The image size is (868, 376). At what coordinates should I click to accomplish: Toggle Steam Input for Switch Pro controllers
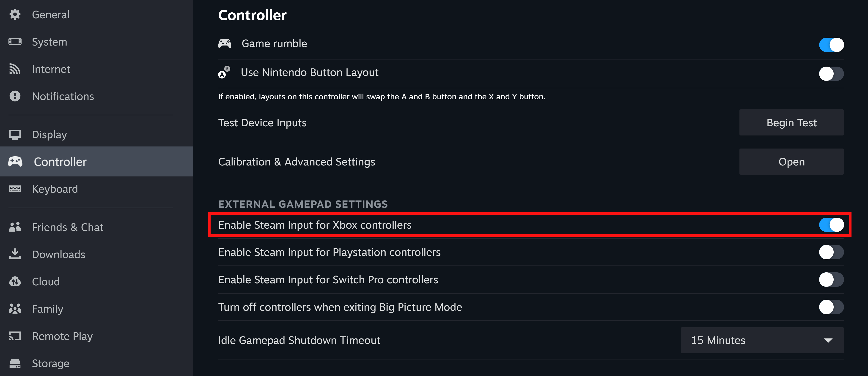831,280
